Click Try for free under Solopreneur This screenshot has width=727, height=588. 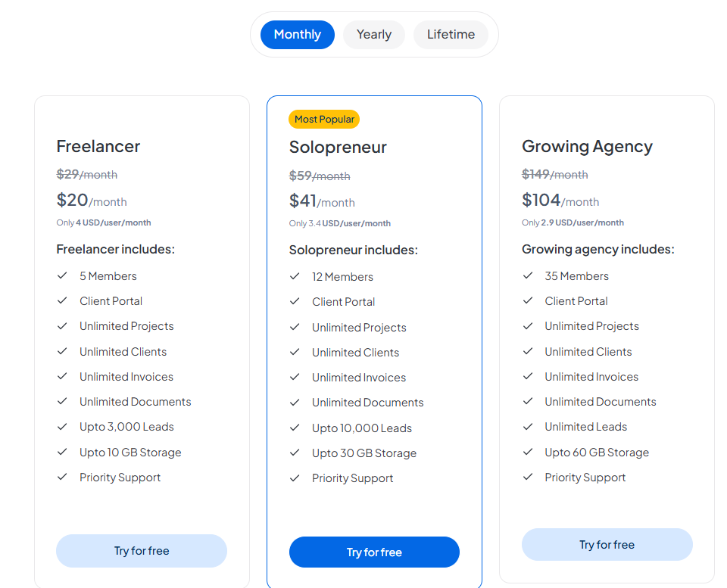pos(374,552)
